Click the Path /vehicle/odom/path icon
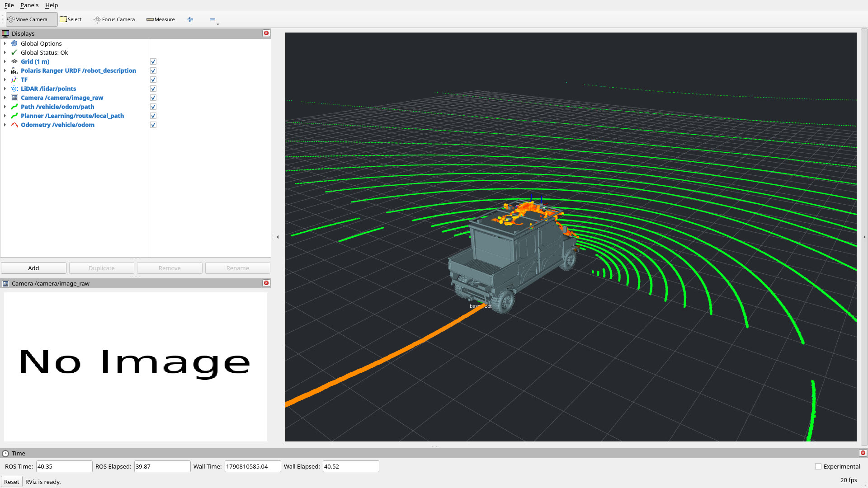 14,107
